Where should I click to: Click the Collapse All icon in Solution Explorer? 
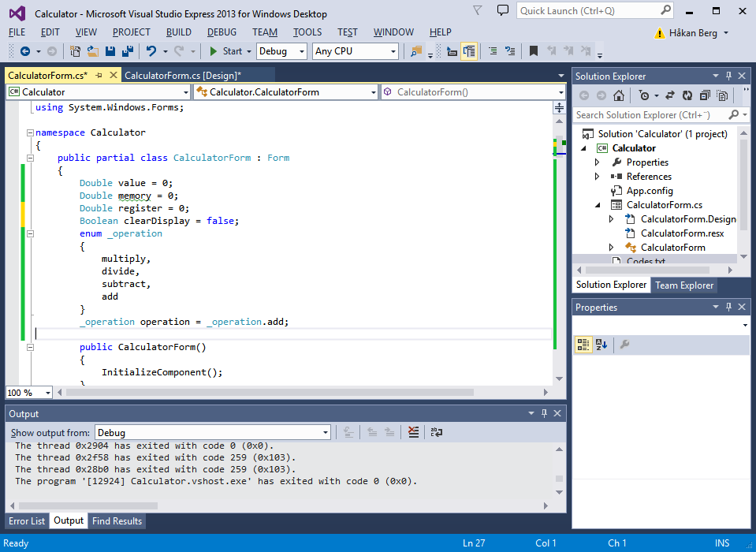[x=705, y=95]
